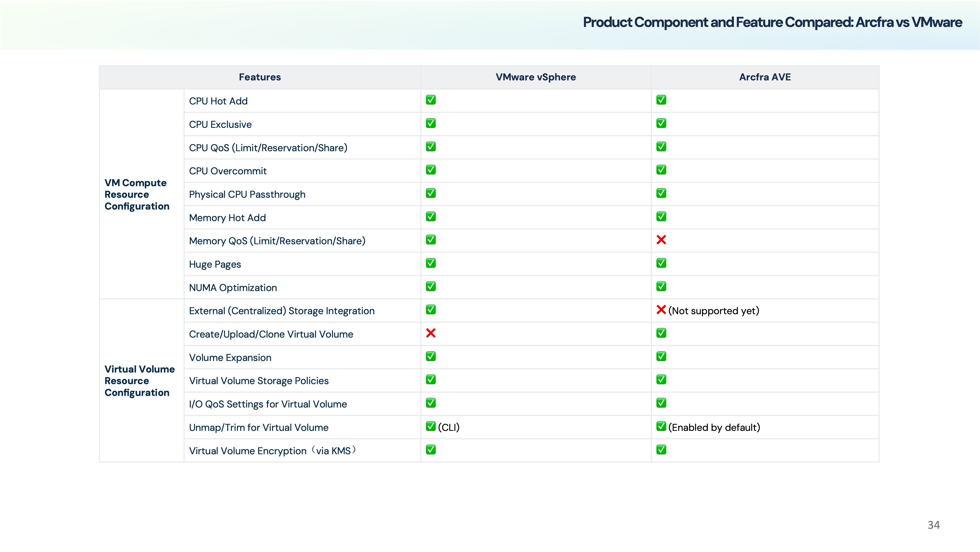This screenshot has height=552, width=980.
Task: Click VMware check for Physical CPU Passthrough
Action: click(x=431, y=193)
